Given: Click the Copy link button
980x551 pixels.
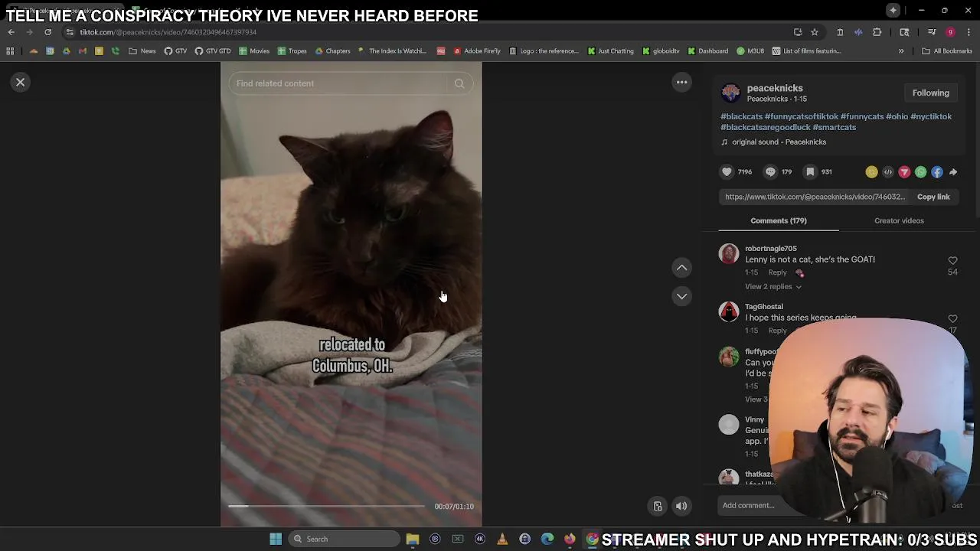Looking at the screenshot, I should (933, 197).
